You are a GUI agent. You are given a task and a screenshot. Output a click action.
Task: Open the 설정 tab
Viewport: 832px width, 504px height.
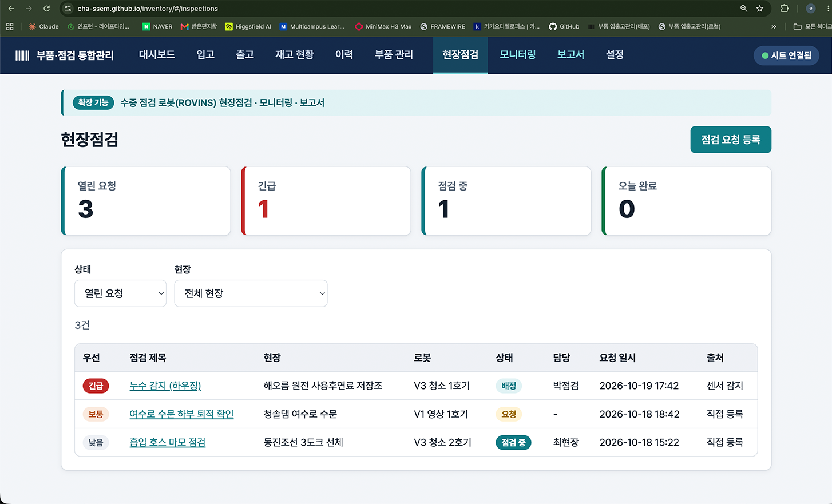point(615,55)
